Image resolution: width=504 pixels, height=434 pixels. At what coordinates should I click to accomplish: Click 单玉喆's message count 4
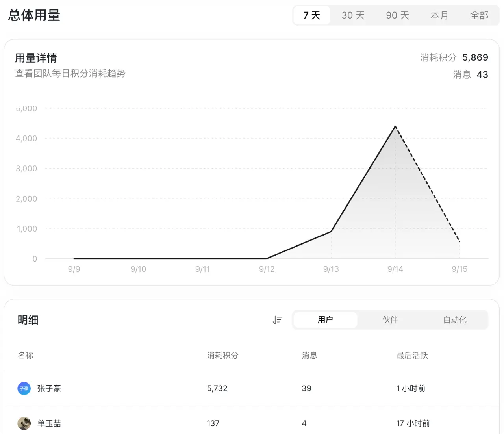304,423
